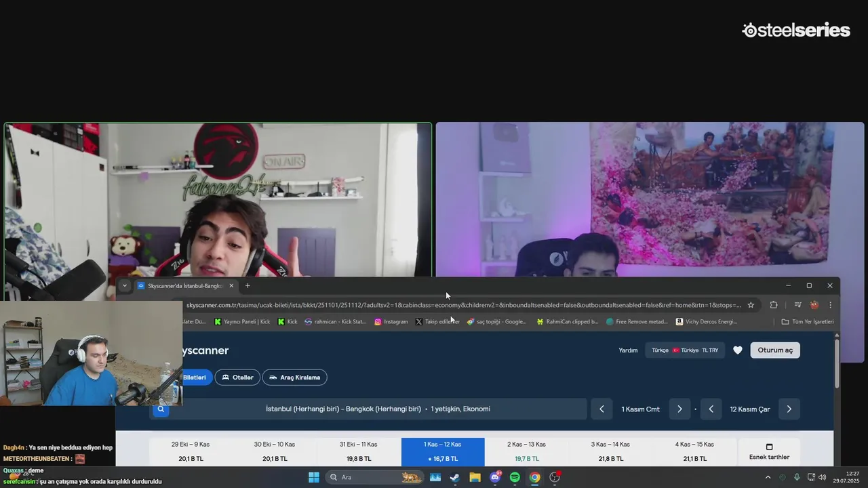Screen dimensions: 868x488
Task: Select the 2 Kas – 13 Kas date option
Action: point(527,451)
